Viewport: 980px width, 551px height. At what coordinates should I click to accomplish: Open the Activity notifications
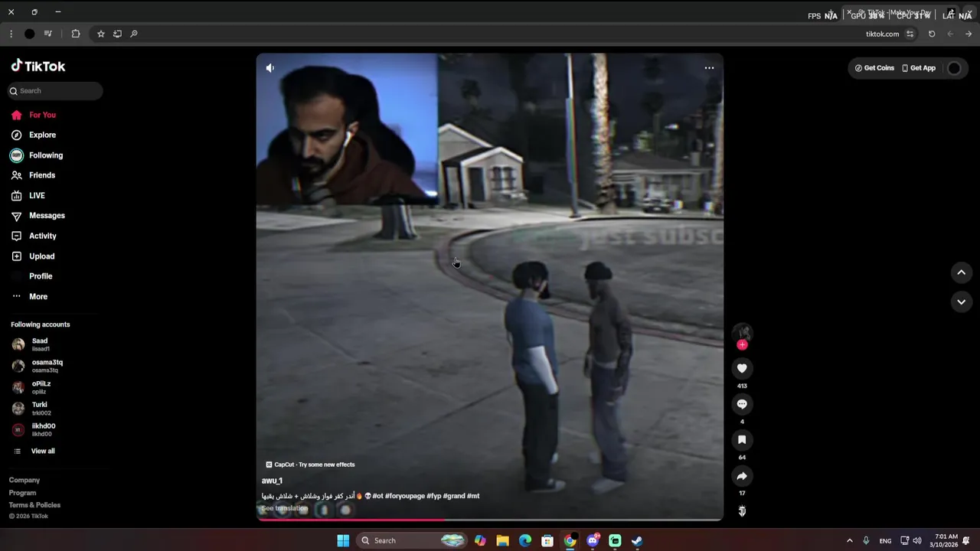34,236
